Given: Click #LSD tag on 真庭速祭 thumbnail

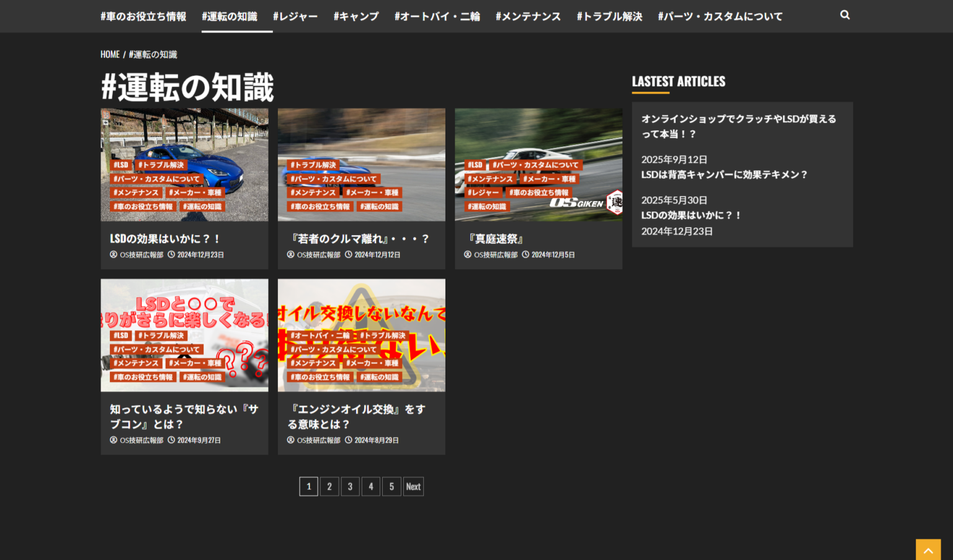Looking at the screenshot, I should click(x=475, y=165).
